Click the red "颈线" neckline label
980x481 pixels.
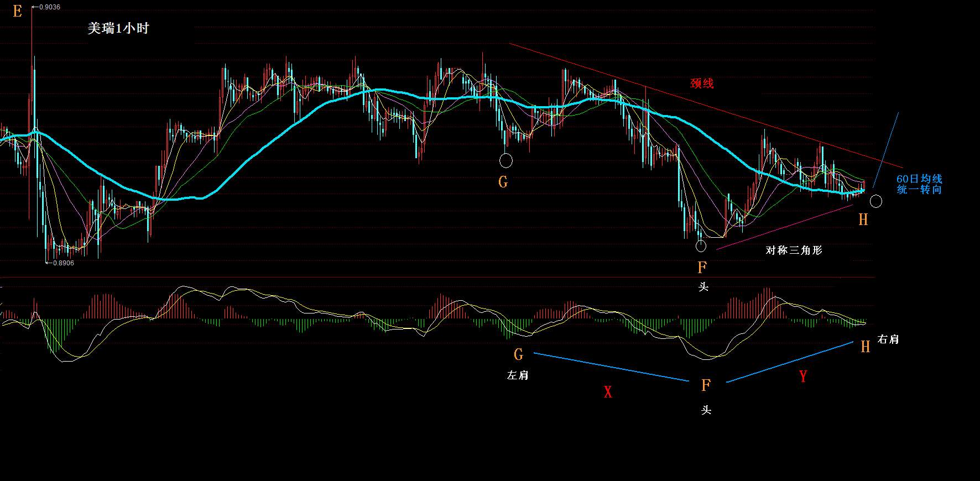(702, 83)
